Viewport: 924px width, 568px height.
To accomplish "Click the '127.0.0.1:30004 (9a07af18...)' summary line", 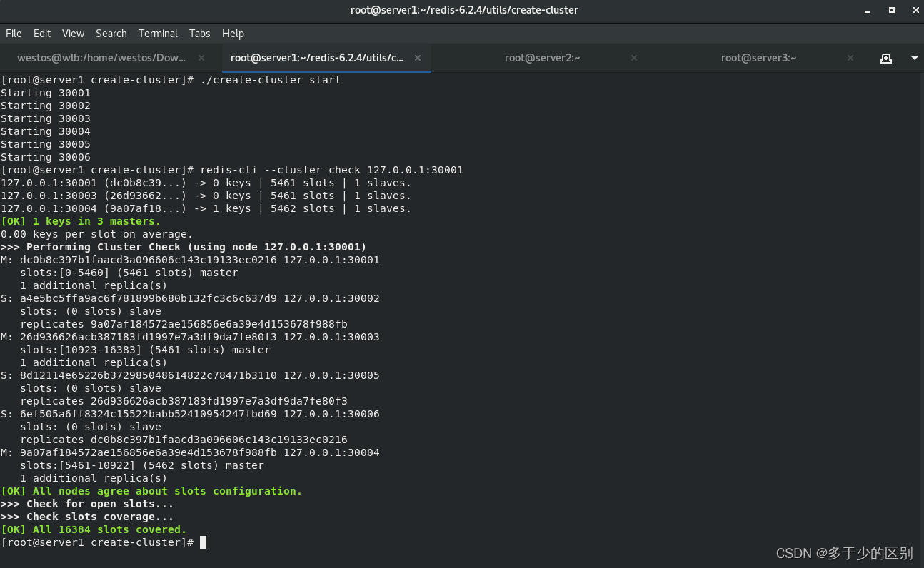I will point(206,208).
